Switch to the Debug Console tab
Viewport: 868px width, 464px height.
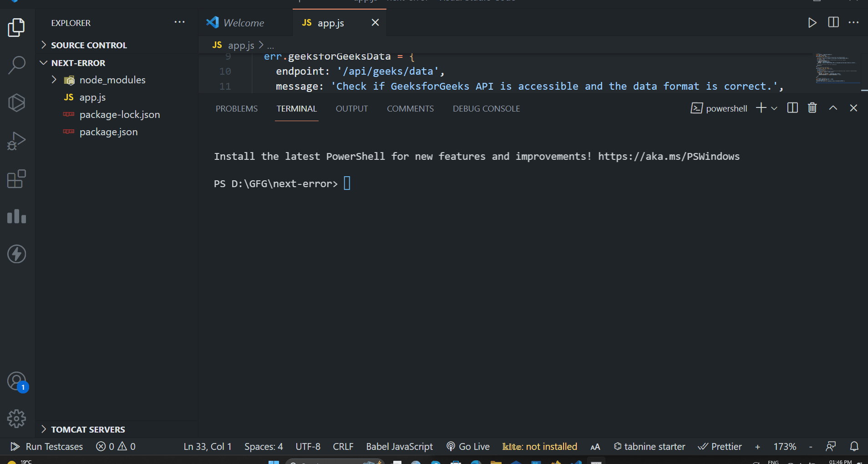[486, 109]
